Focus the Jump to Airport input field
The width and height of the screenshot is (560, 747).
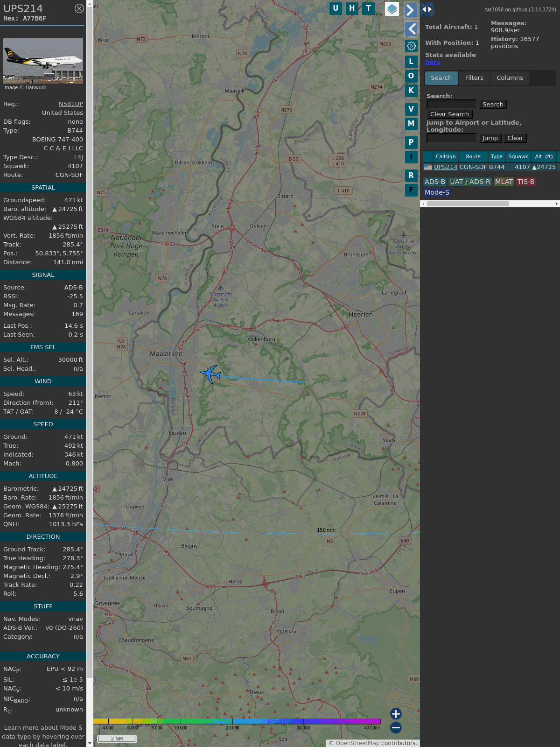(452, 138)
